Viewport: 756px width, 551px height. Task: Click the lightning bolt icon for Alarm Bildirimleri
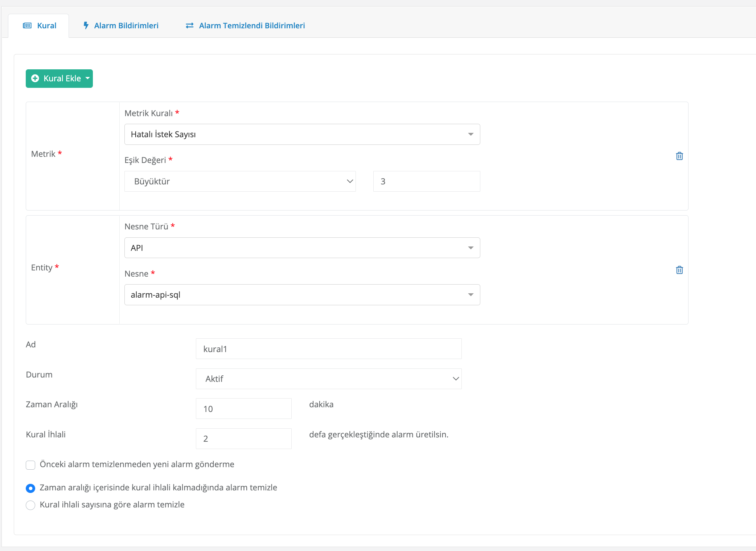tap(86, 25)
